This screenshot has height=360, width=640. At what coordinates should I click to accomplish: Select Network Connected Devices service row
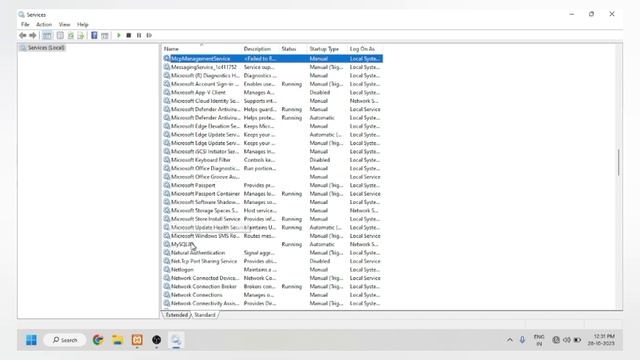[x=272, y=278]
